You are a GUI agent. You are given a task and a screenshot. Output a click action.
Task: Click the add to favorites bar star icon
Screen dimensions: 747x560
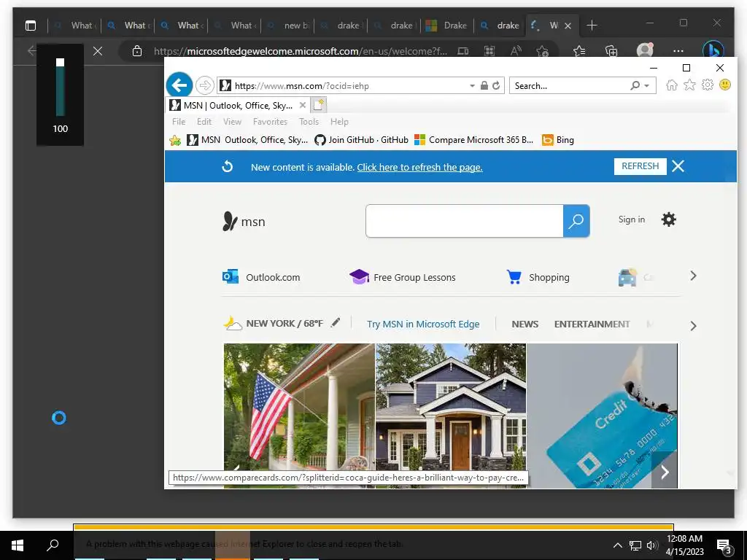coord(175,140)
